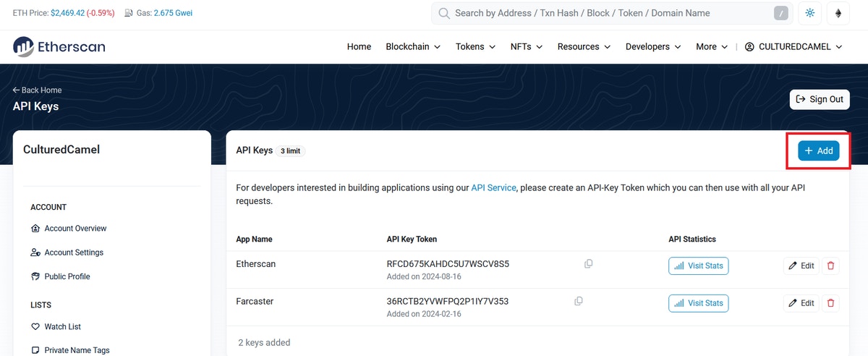
Task: Open the Ethereum network selector icon
Action: pos(839,13)
